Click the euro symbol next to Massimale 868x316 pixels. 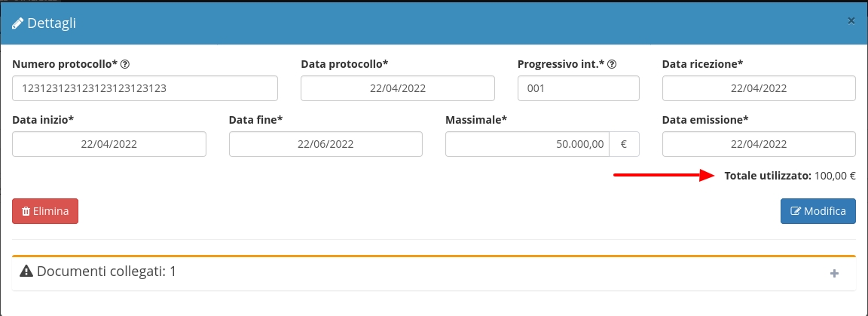(x=624, y=144)
